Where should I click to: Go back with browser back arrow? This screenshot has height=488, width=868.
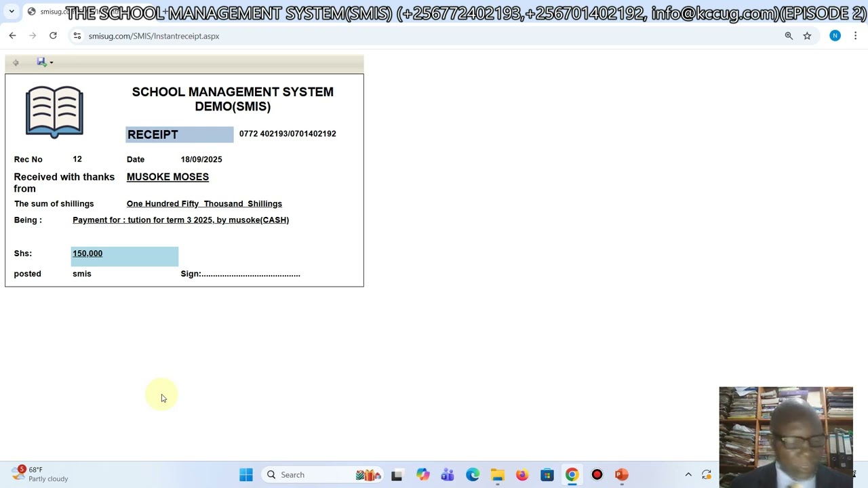pos(12,36)
